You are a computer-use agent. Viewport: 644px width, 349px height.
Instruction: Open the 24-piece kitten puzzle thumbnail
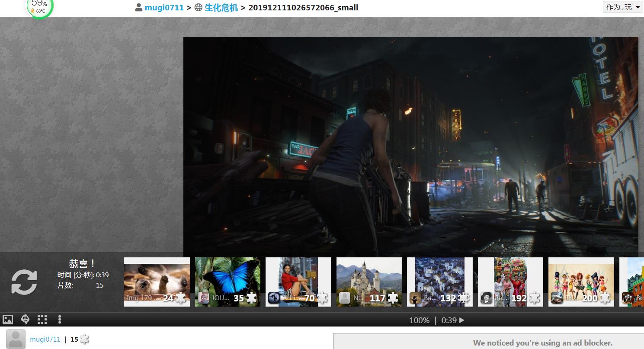click(x=157, y=282)
